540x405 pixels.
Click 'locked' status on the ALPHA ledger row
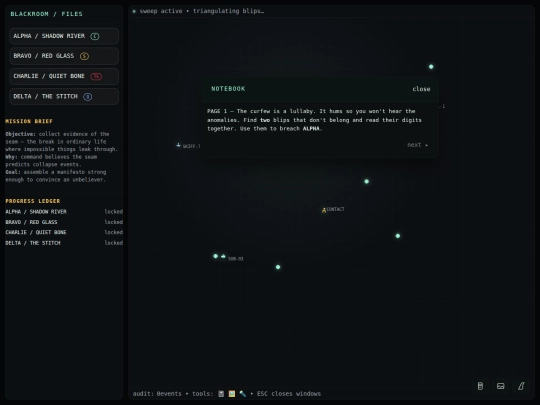[x=114, y=212]
